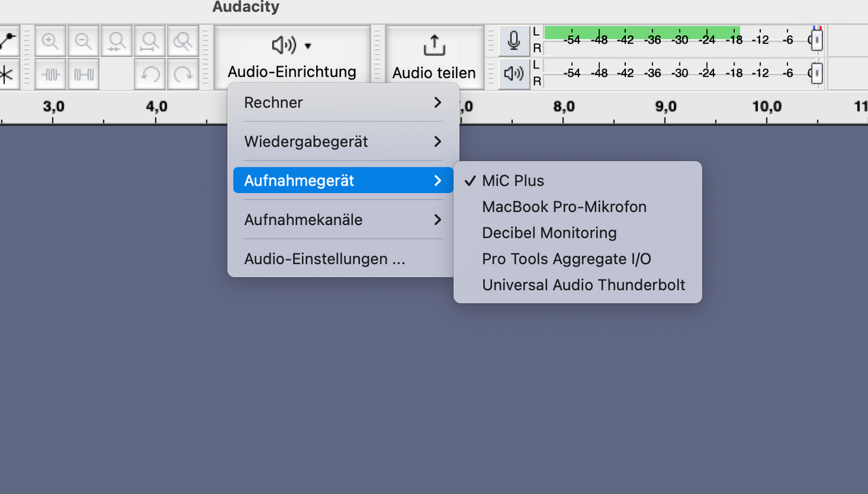Screen dimensions: 868x494
Task: Click the playback level slider handle
Action: 816,73
